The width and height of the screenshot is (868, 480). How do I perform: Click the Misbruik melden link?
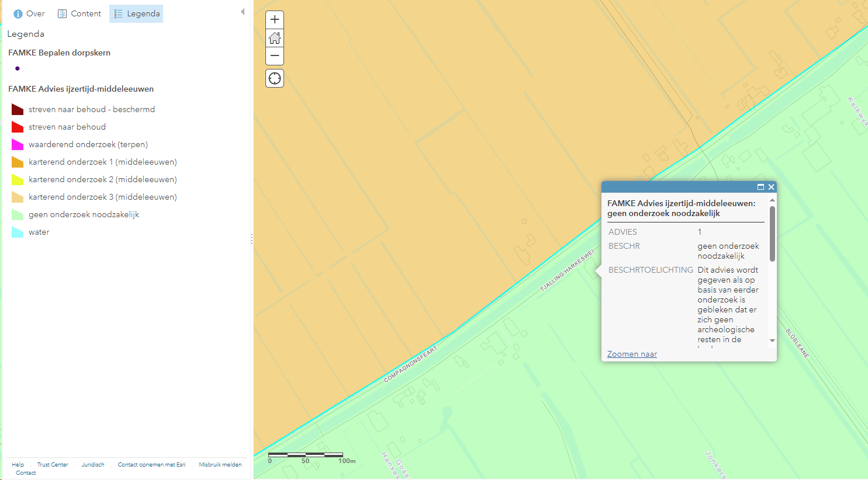tap(220, 465)
